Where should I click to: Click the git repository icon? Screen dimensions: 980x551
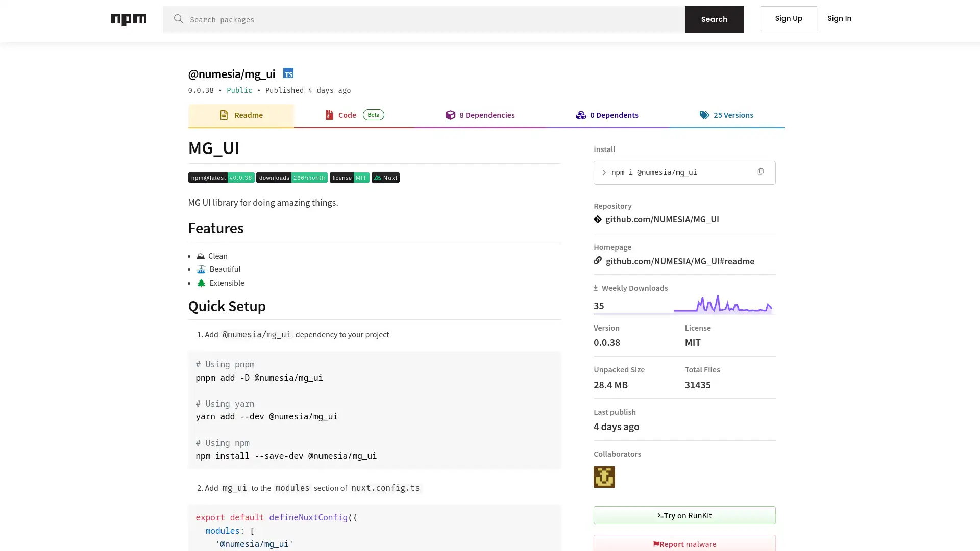(x=598, y=219)
